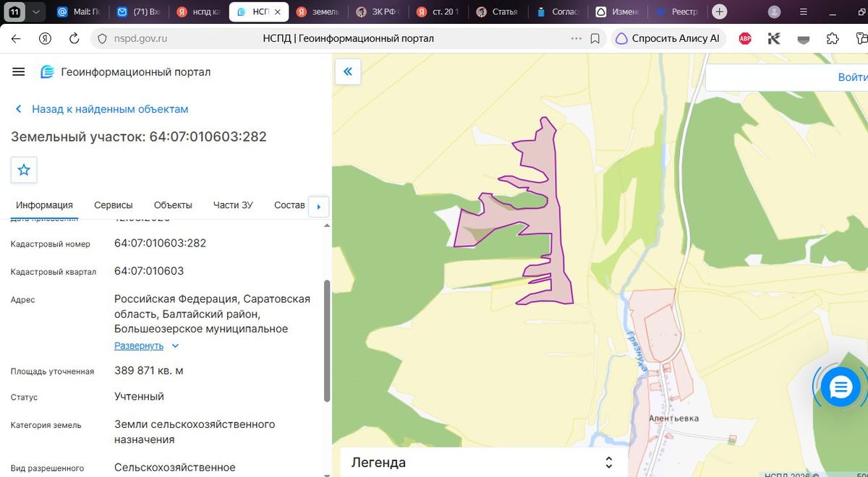Open the Части ЗУ tab
The image size is (868, 477).
[x=233, y=205]
